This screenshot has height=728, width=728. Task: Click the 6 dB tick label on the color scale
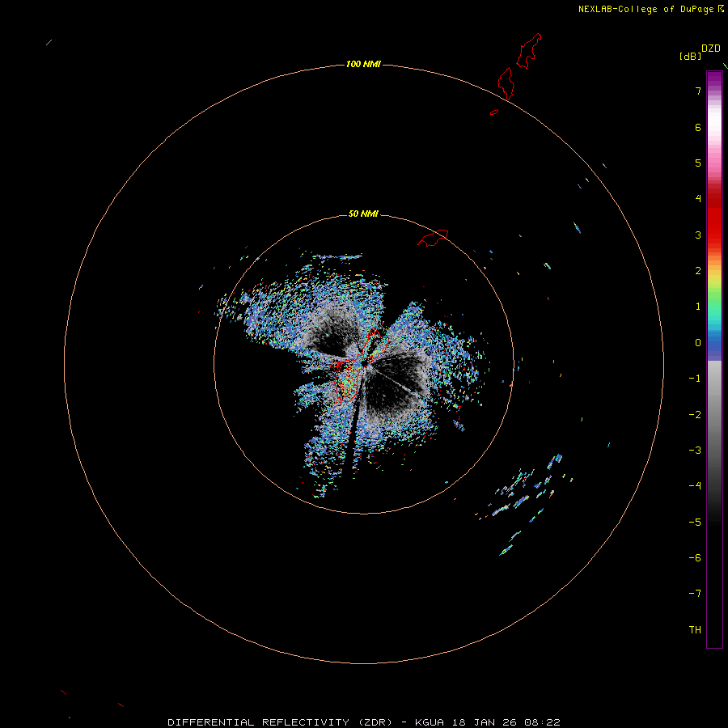[x=698, y=127]
